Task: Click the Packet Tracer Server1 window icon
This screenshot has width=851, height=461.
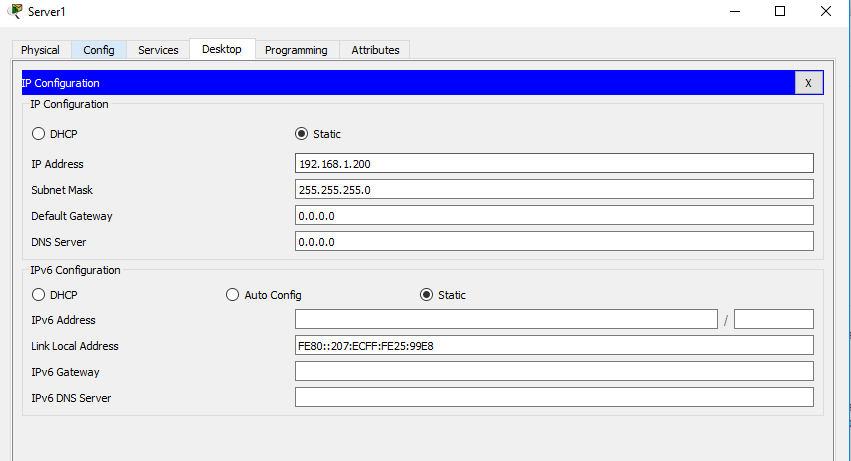Action: coord(15,11)
